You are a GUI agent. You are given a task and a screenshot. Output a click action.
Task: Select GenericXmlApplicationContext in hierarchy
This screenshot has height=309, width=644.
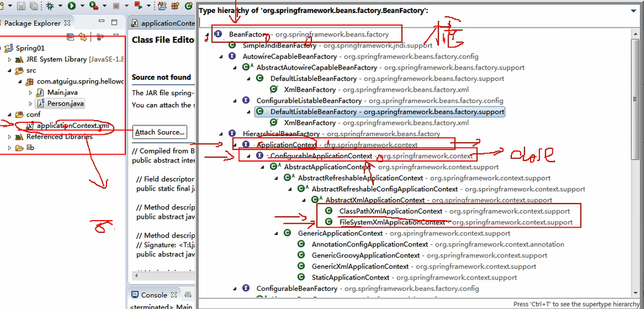pos(360,266)
